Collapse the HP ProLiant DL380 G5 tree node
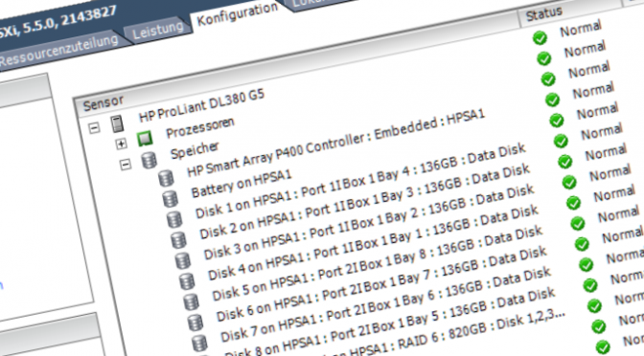 pyautogui.click(x=94, y=128)
